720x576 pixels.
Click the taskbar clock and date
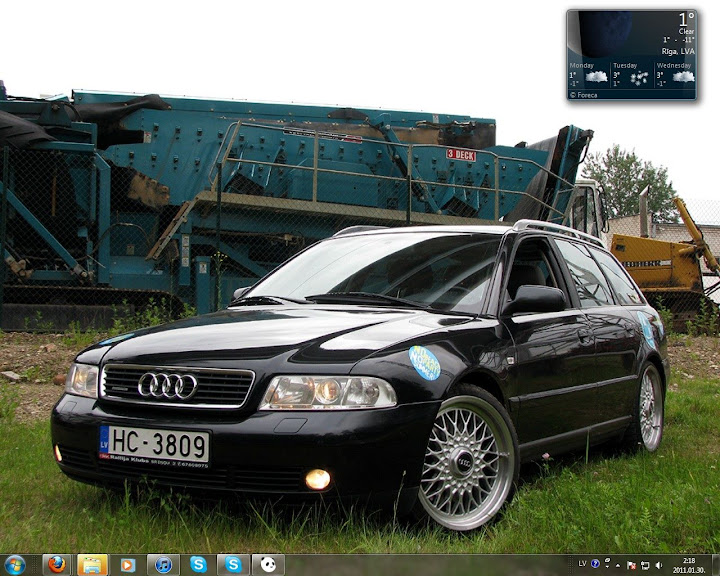coord(689,565)
